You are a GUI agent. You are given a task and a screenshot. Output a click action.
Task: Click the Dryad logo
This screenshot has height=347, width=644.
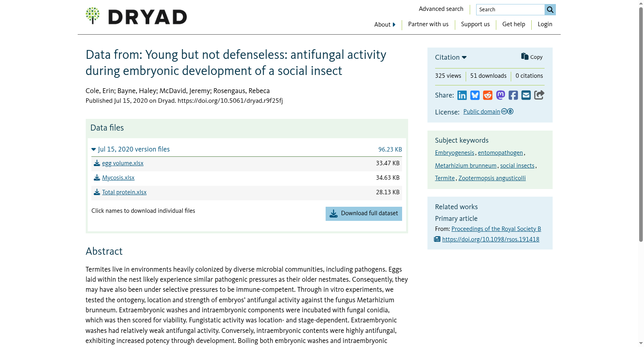(136, 16)
